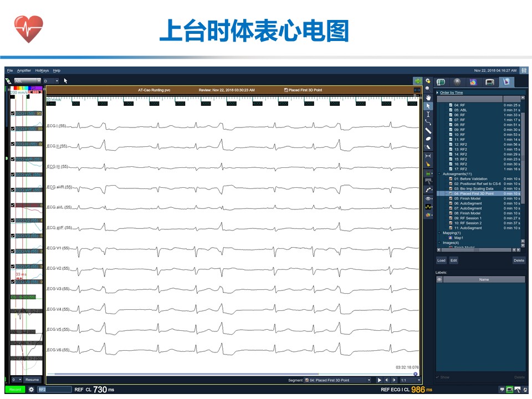Click the hammer-shaped tool icon
Screen dimensions: 532x399
coord(428,182)
